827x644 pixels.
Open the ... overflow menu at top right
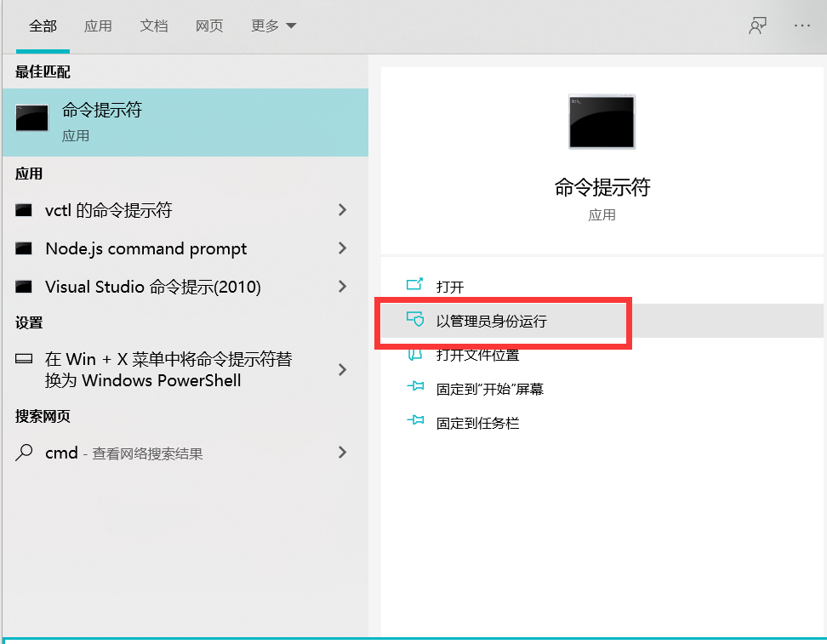click(x=801, y=26)
